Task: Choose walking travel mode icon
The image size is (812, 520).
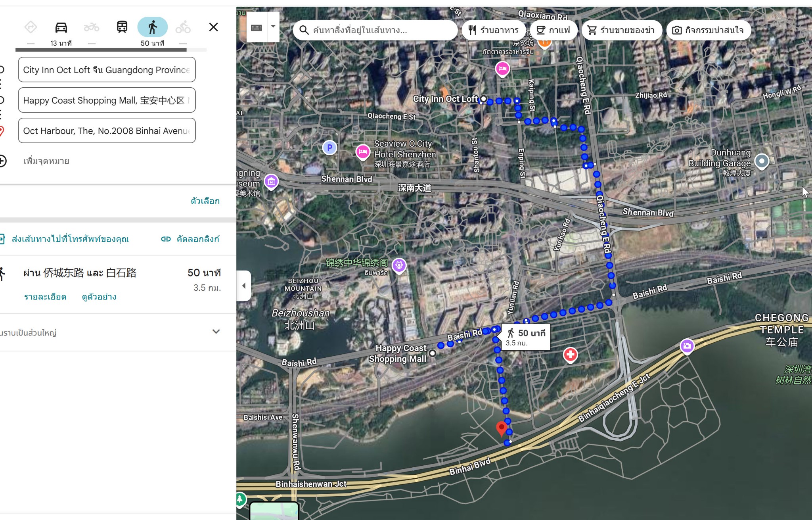Action: tap(153, 27)
